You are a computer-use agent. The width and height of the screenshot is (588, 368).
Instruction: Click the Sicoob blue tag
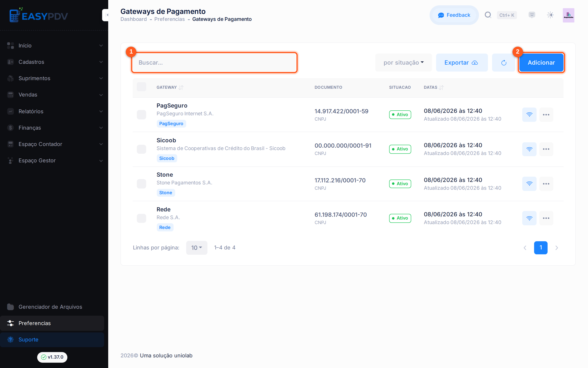coord(167,158)
